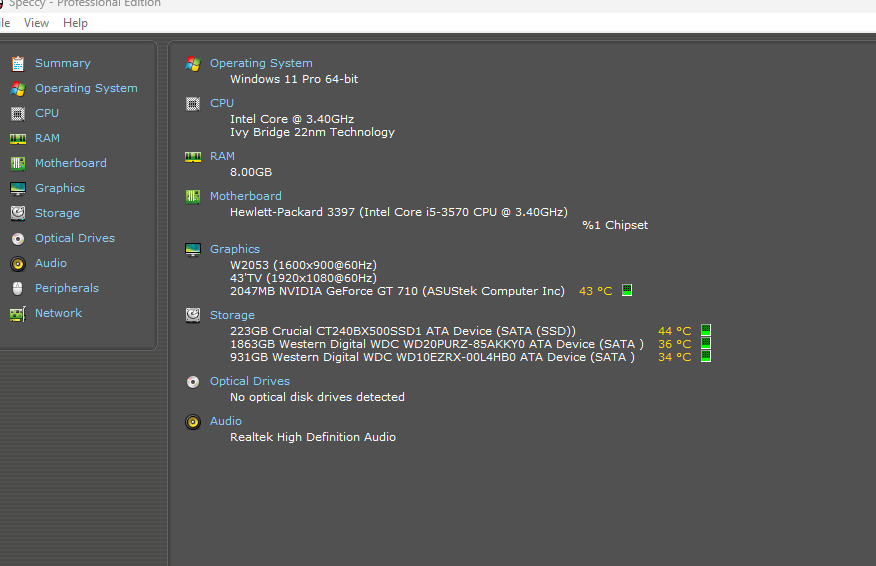Image resolution: width=876 pixels, height=566 pixels.
Task: Click the green temperature indicator next to 34 °C
Action: tap(706, 356)
